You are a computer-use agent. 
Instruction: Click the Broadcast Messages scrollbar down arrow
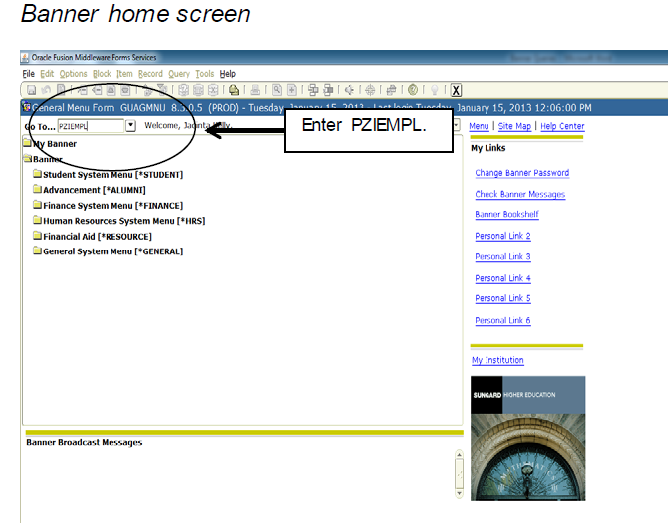(459, 493)
